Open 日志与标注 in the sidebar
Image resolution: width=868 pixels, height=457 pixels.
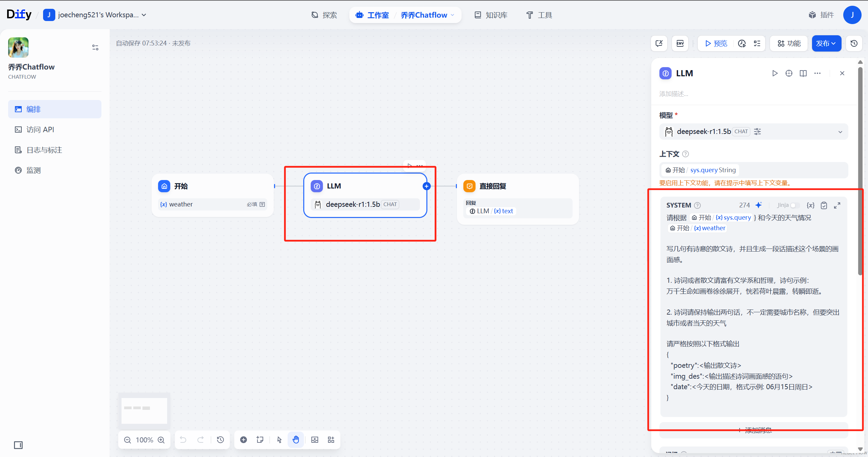55,150
